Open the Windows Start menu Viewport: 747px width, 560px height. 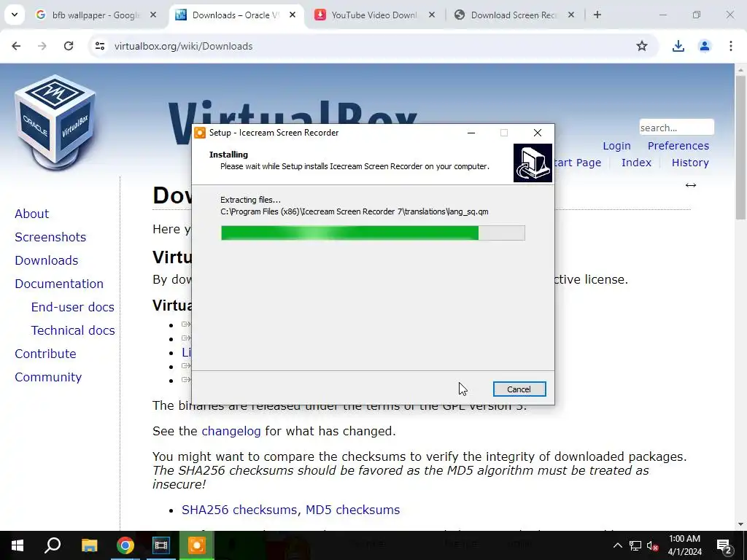(x=18, y=545)
